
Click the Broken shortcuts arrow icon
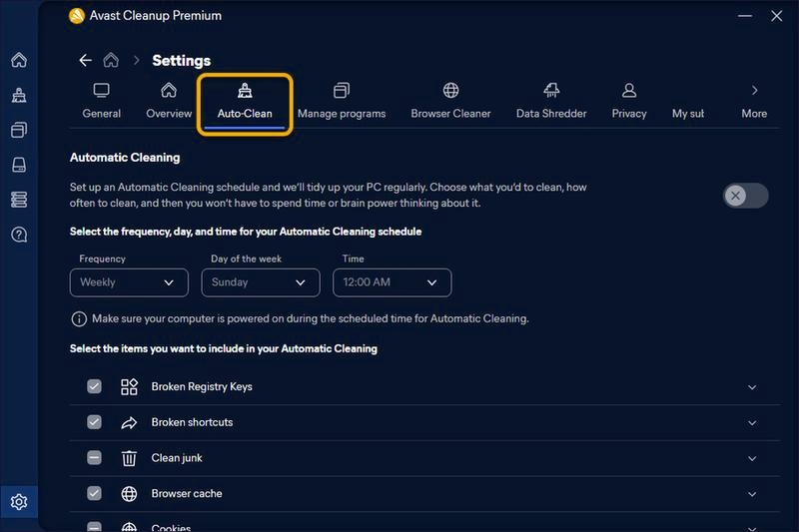[x=129, y=422]
